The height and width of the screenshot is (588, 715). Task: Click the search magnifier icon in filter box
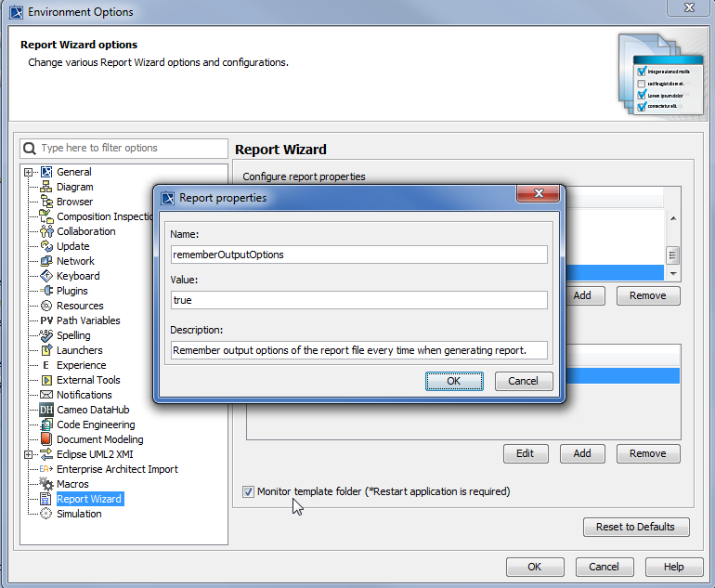point(30,149)
